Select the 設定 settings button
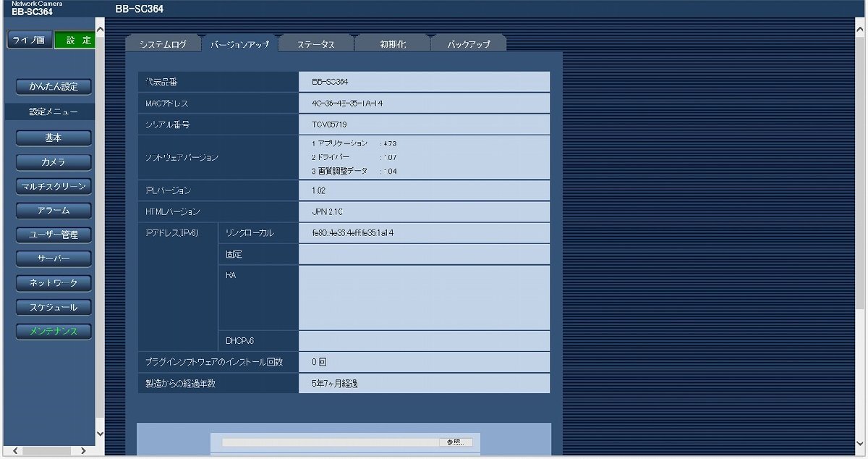Viewport: 868px width, 459px height. click(75, 41)
